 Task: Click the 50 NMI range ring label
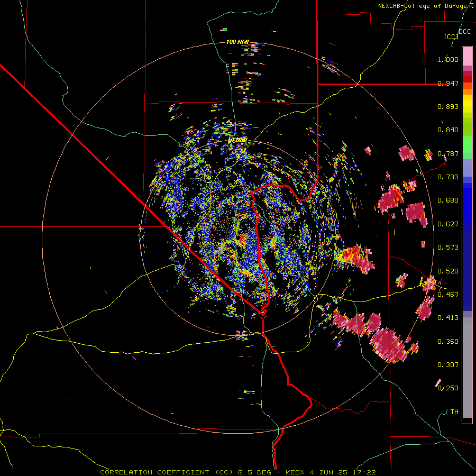click(237, 140)
